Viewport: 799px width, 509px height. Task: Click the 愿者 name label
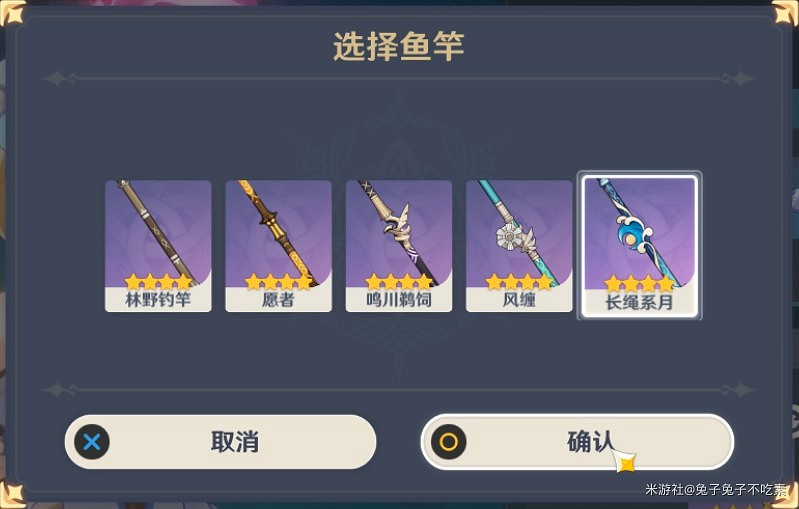[x=278, y=300]
